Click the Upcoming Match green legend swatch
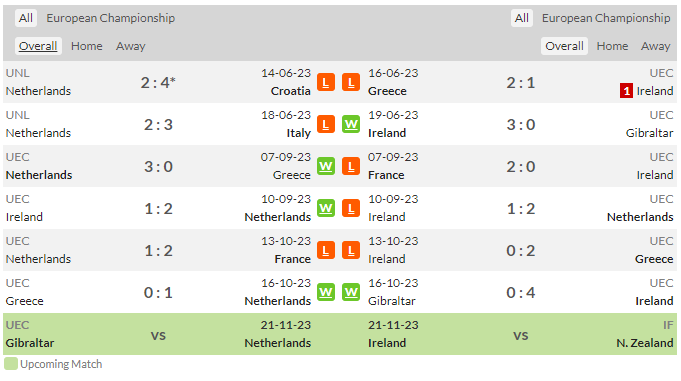This screenshot has height=381, width=681. coord(11,364)
